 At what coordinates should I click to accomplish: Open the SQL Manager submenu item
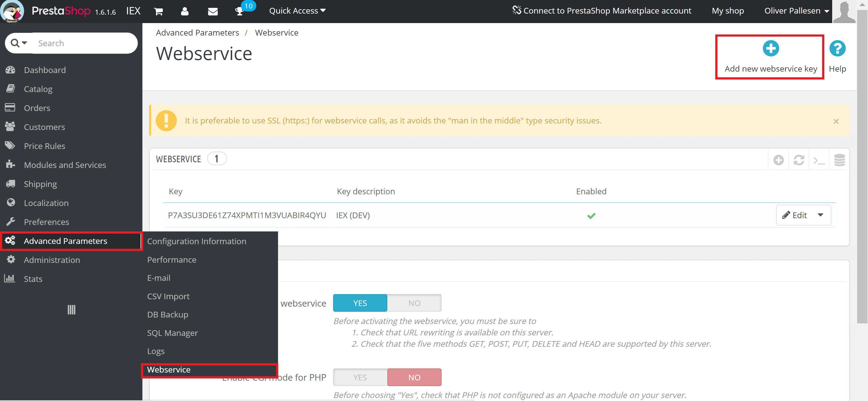173,333
